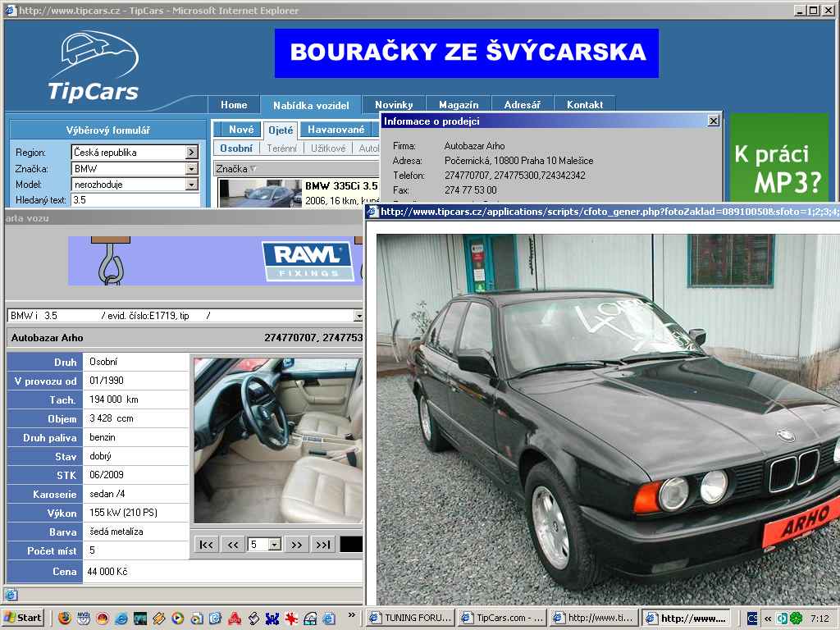Click the Bouračky ze Švýcarska banner
The image size is (840, 630).
467,53
